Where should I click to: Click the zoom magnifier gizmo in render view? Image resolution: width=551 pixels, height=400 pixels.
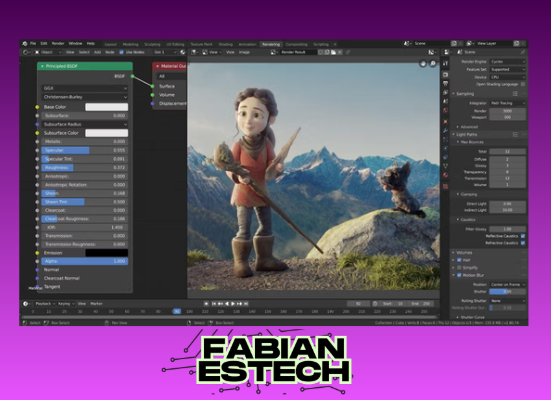[x=433, y=64]
